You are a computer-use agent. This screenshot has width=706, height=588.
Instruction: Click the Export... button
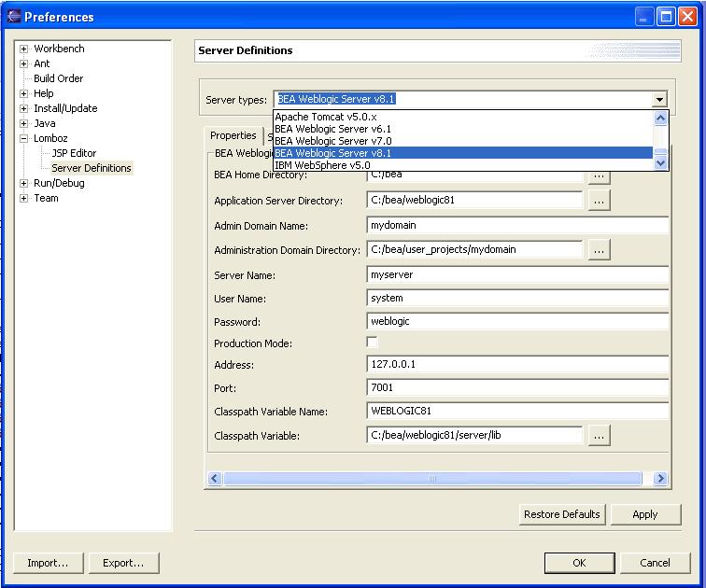click(x=123, y=563)
